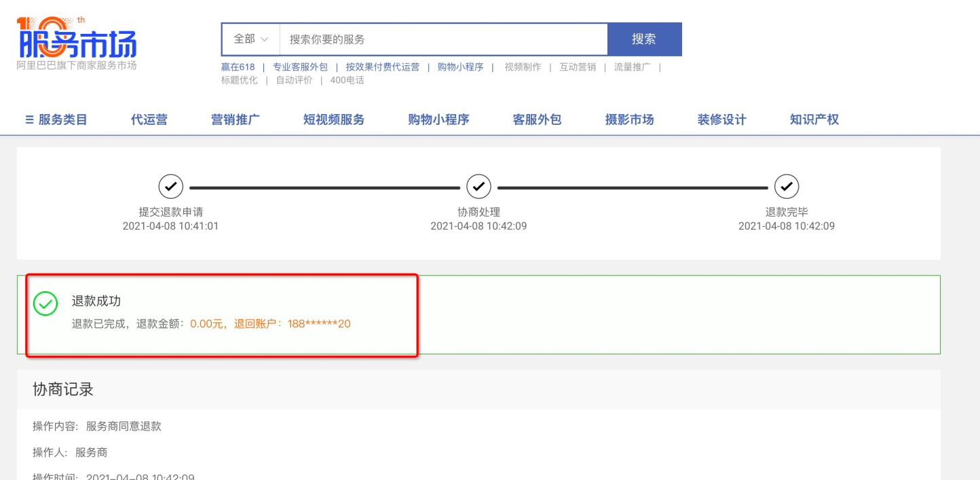This screenshot has height=480, width=980.
Task: Go to 短视频服务 section
Action: coord(334,119)
